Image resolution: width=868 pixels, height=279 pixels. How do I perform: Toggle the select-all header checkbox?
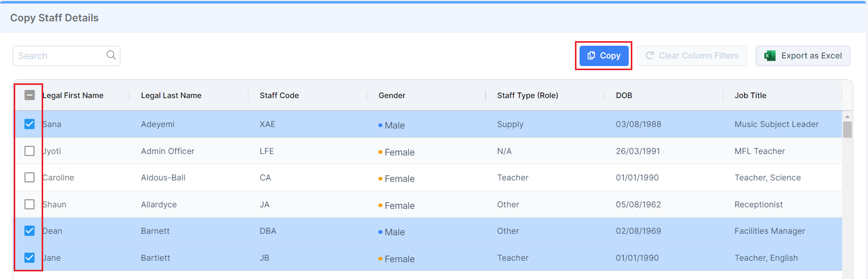pos(29,95)
